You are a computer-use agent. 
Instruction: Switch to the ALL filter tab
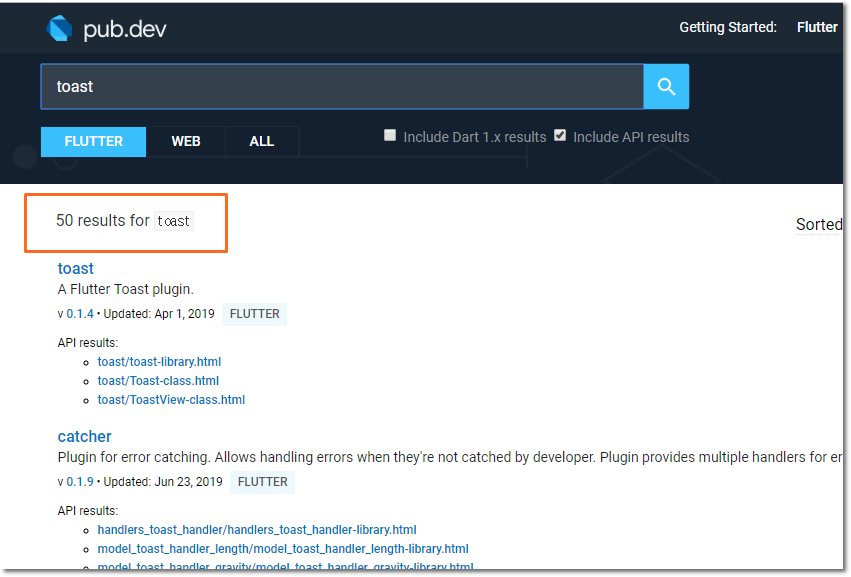point(262,142)
